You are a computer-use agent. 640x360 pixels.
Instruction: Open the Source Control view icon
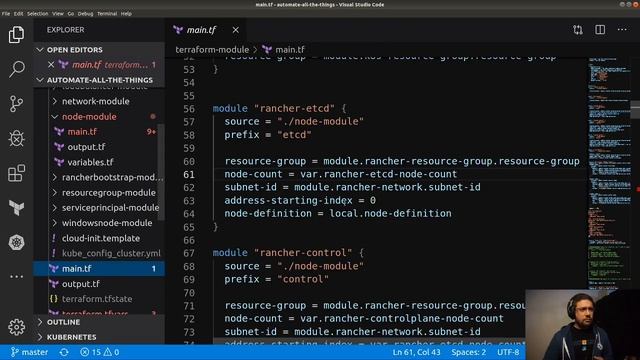(16, 104)
